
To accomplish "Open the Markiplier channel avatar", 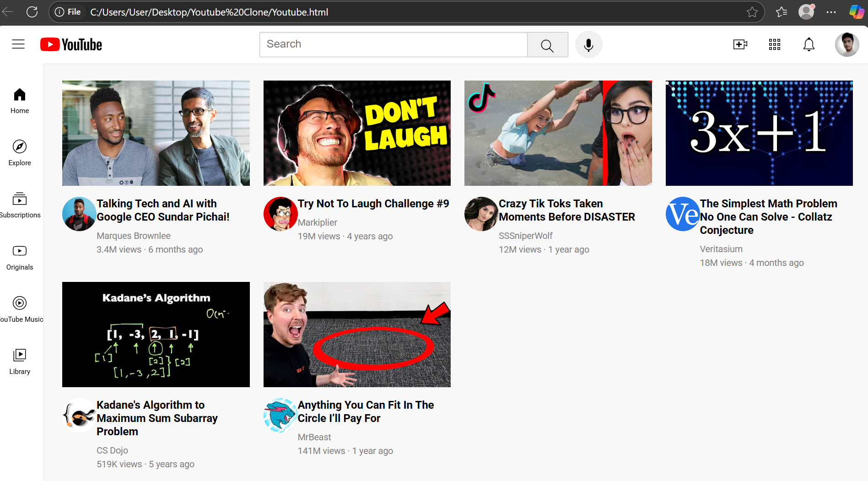I will 280,214.
